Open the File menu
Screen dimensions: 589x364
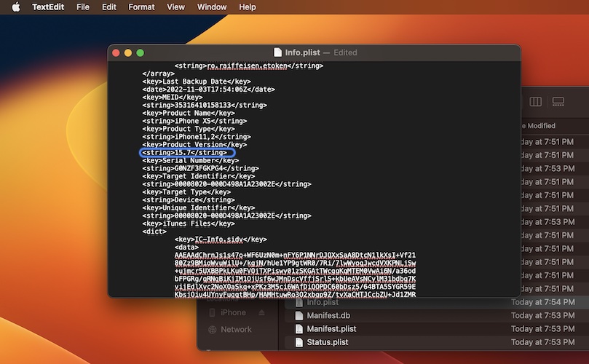(x=83, y=7)
